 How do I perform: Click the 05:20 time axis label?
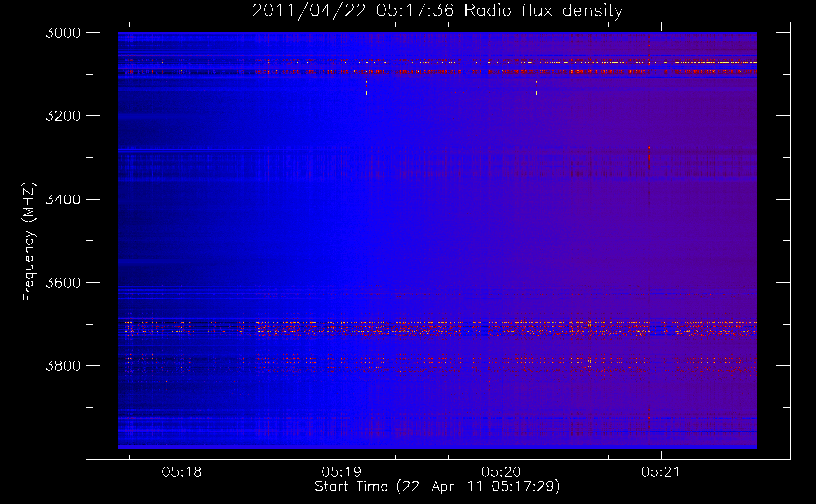tap(501, 472)
